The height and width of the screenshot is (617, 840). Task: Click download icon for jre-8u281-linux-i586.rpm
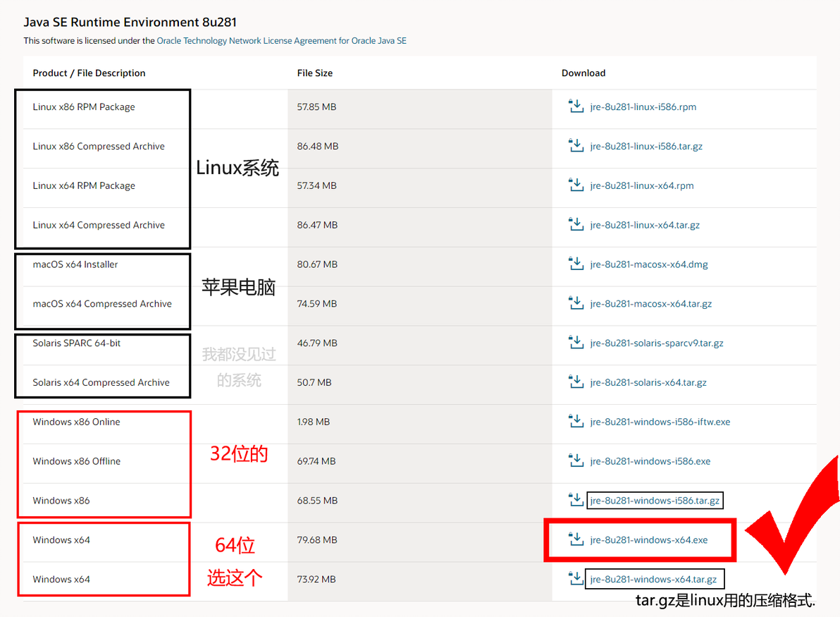point(576,106)
